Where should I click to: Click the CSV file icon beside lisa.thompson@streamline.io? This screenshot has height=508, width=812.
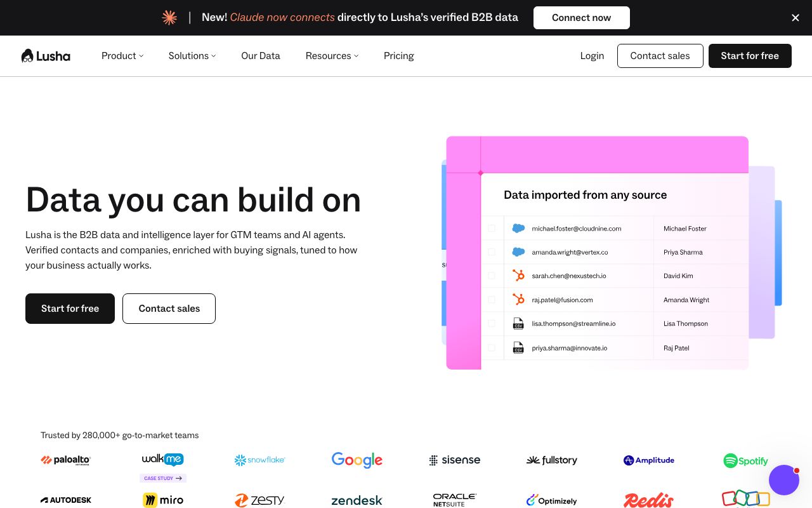(x=518, y=324)
